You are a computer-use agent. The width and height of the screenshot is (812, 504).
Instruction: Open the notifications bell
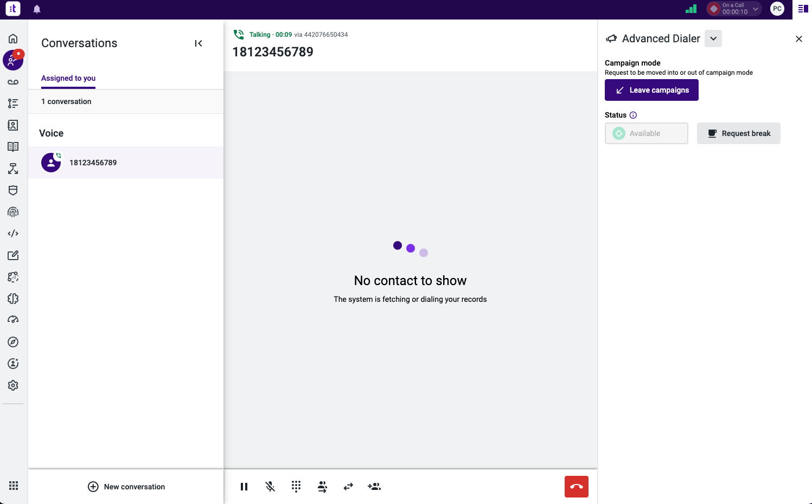coord(37,9)
